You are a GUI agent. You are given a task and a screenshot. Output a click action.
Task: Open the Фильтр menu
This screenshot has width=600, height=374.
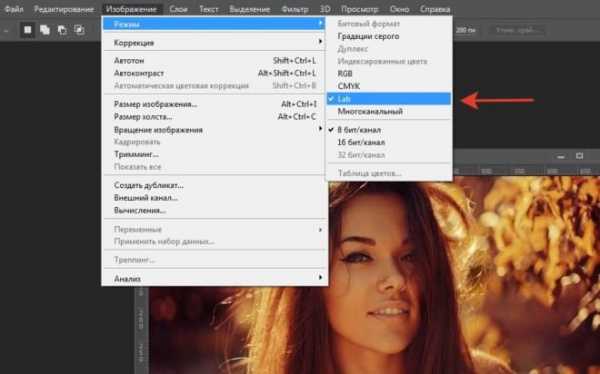pyautogui.click(x=295, y=9)
